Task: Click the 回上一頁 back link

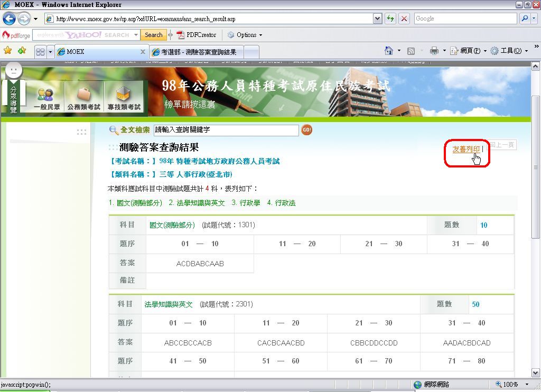Action: click(502, 145)
